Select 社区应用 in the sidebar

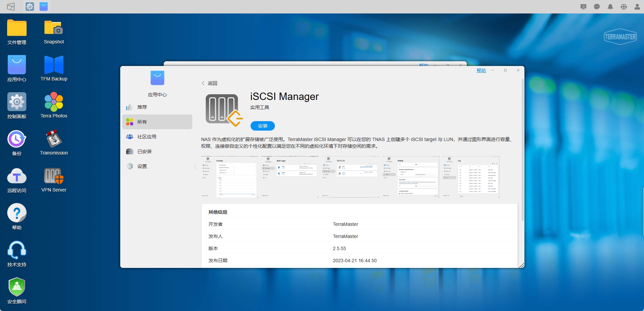[157, 137]
